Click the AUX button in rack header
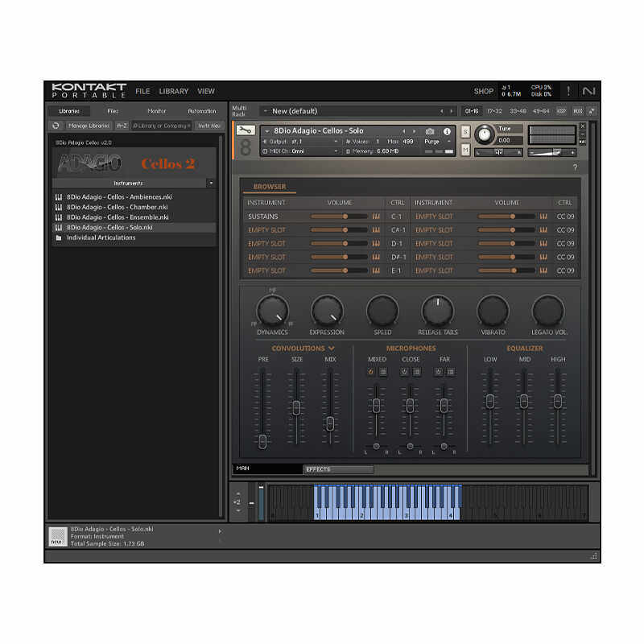Screen dimensions: 644x644 [x=578, y=111]
